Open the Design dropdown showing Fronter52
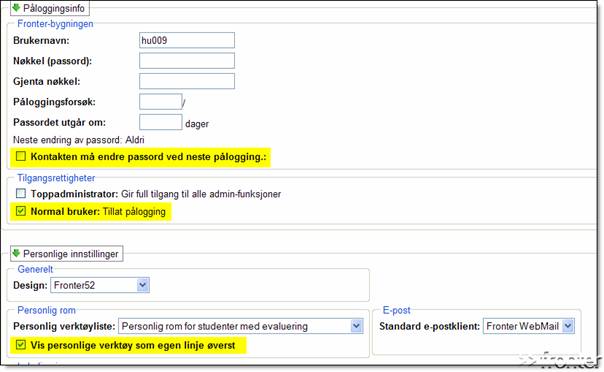This screenshot has width=604, height=372. point(100,285)
